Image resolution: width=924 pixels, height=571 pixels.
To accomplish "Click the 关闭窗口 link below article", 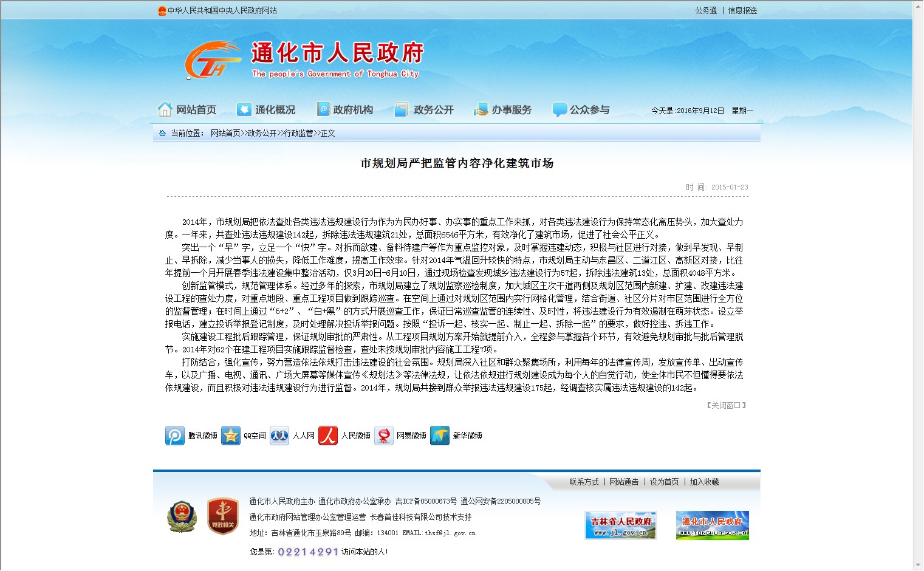I will click(726, 405).
